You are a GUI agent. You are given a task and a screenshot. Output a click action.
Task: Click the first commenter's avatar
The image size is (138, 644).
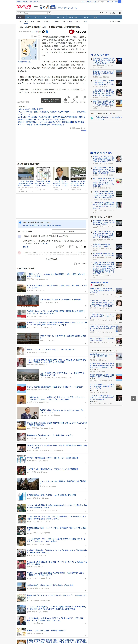(x=19, y=236)
